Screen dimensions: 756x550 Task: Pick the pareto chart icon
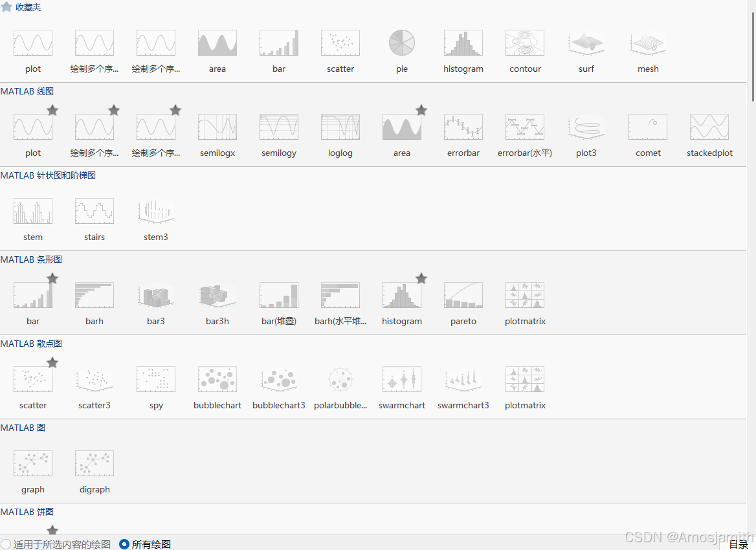click(x=463, y=296)
